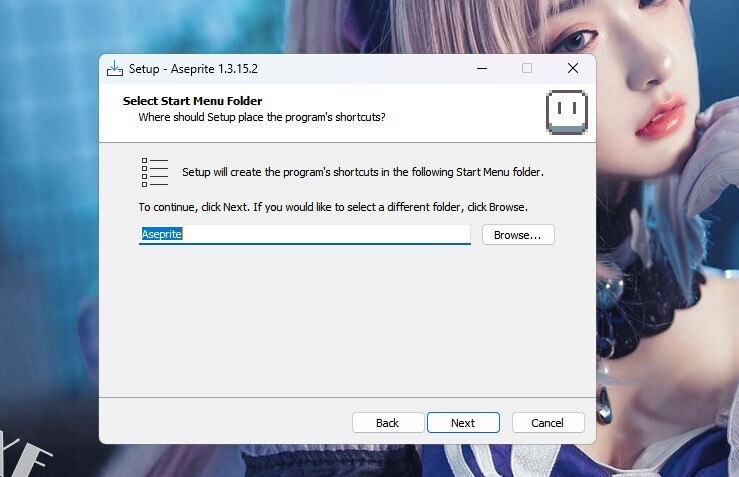
Task: Click the "Select Start Menu Folder" heading
Action: (192, 101)
